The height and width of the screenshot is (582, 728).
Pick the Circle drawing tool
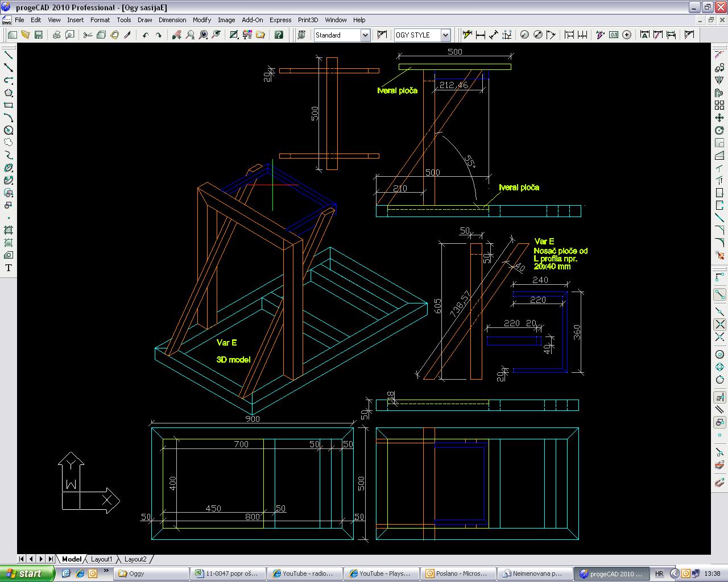tap(9, 130)
